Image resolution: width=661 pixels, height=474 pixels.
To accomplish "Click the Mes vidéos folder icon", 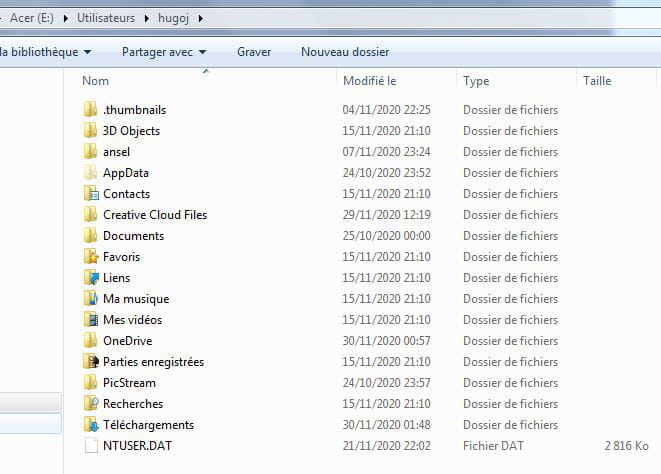I will click(x=91, y=320).
